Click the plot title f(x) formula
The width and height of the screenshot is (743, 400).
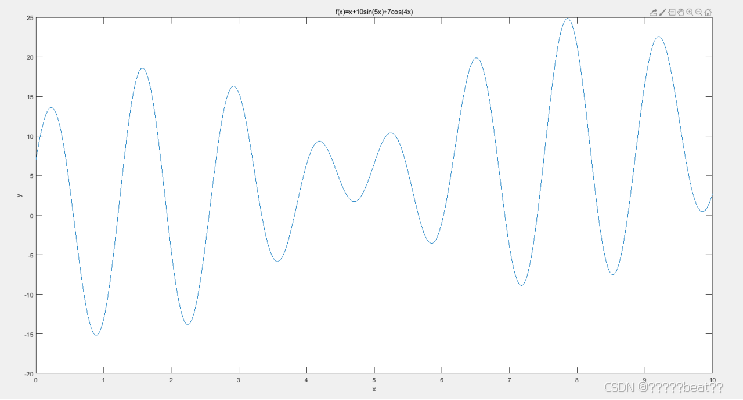click(374, 11)
